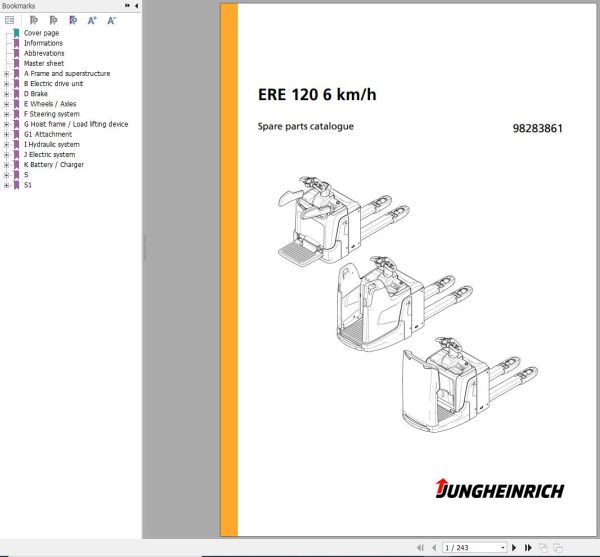Go to first page button
The image size is (600, 557).
(420, 548)
